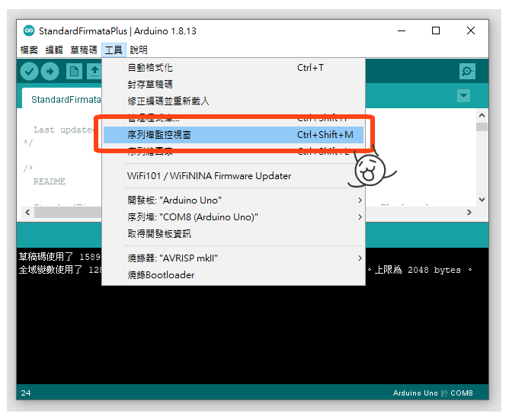Select 燒錄器: "AVRISP mkII" menu item
Viewport: 509px width, 420px height.
(233, 258)
